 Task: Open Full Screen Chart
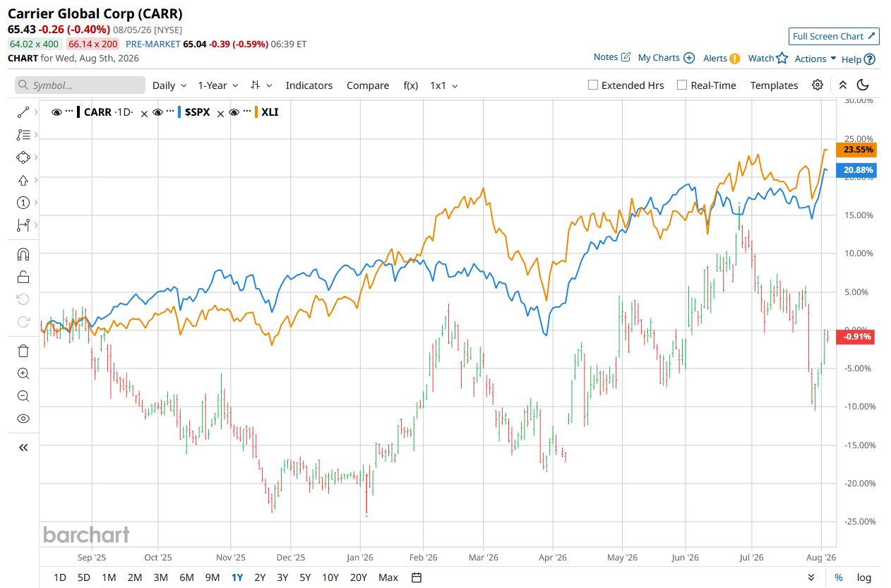(x=834, y=36)
